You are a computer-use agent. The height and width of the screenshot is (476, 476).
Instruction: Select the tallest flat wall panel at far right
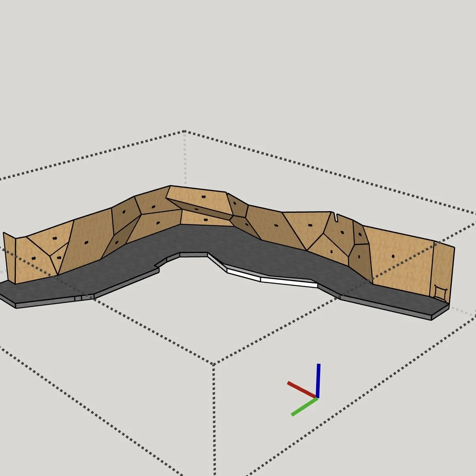click(401, 260)
